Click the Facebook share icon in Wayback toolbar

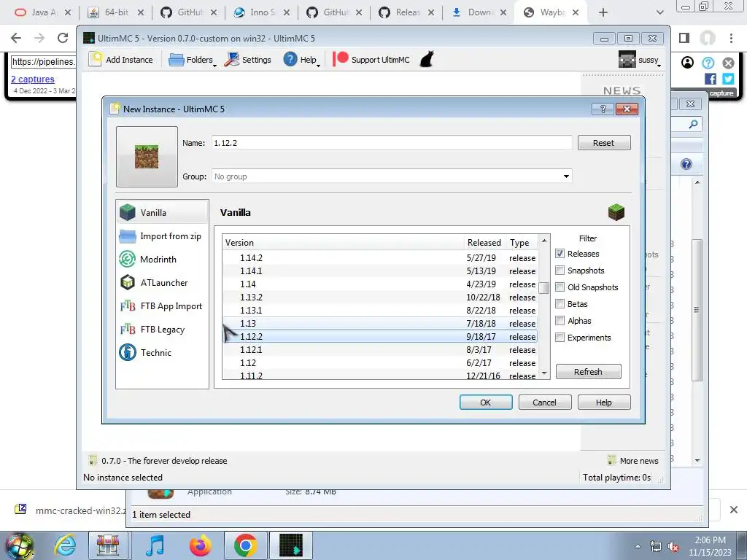711,79
